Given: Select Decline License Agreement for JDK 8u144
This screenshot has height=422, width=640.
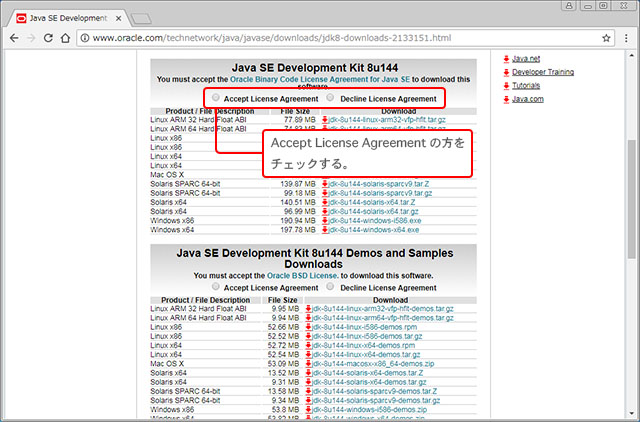Looking at the screenshot, I should coord(330,98).
